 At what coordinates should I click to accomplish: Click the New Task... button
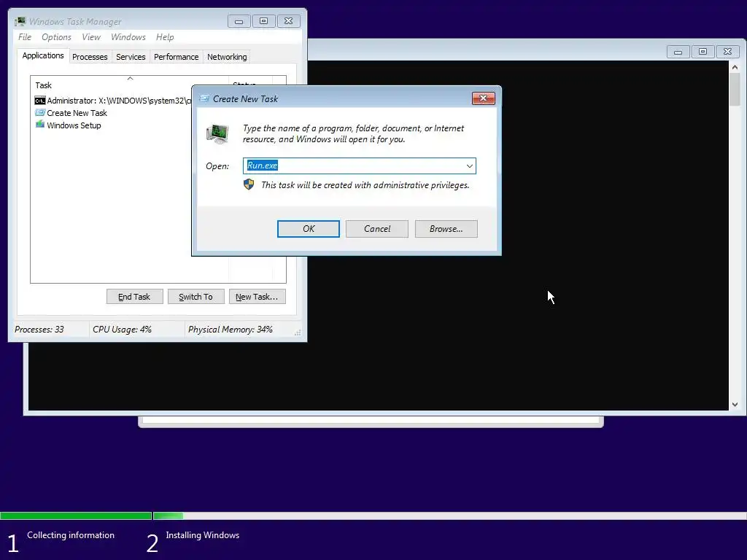click(x=258, y=297)
